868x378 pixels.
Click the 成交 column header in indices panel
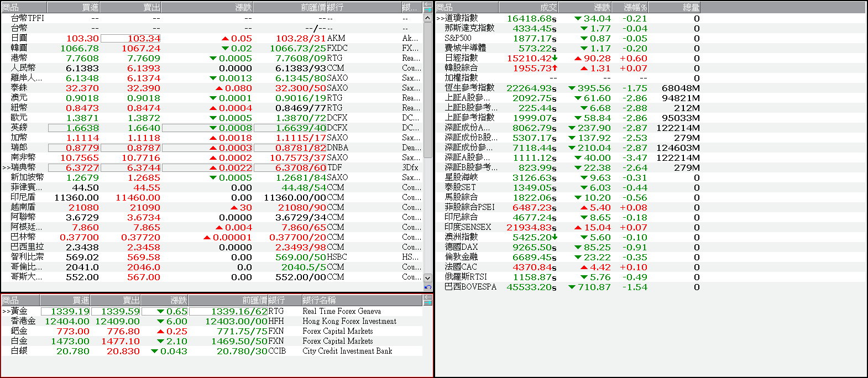528,7
